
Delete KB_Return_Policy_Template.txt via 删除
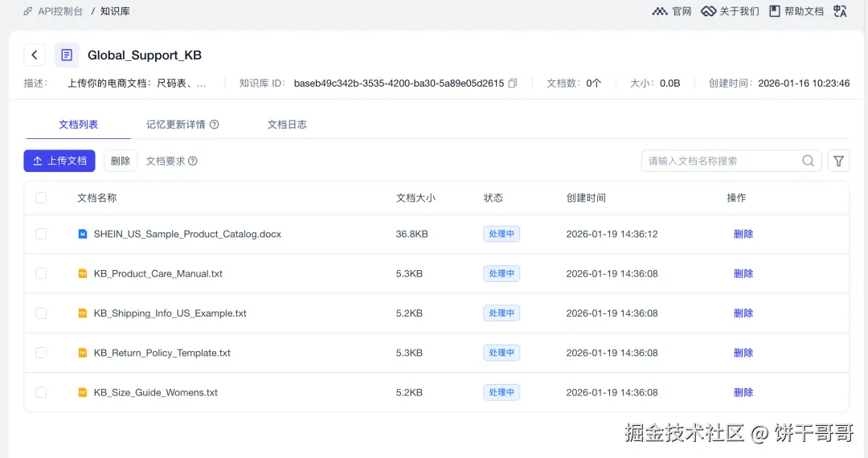[743, 353]
